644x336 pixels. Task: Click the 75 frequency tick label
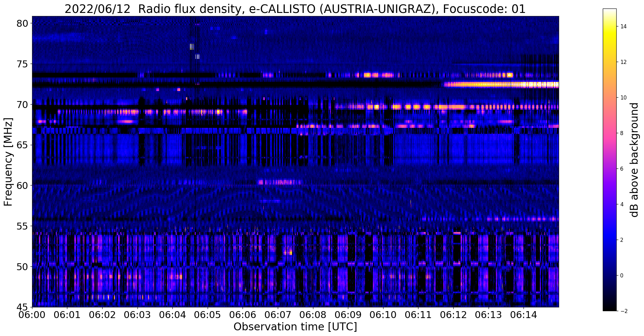coord(23,64)
